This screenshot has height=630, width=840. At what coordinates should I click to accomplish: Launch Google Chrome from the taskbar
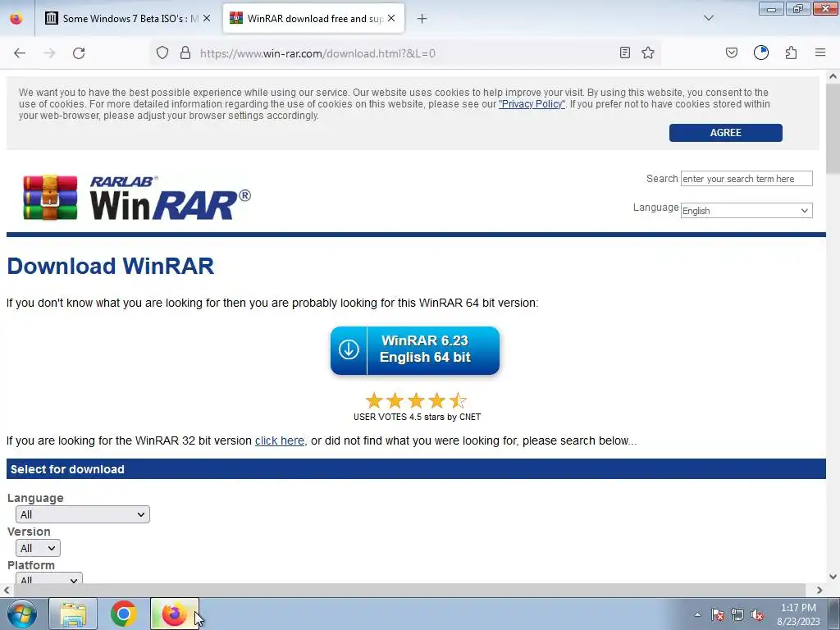point(123,614)
